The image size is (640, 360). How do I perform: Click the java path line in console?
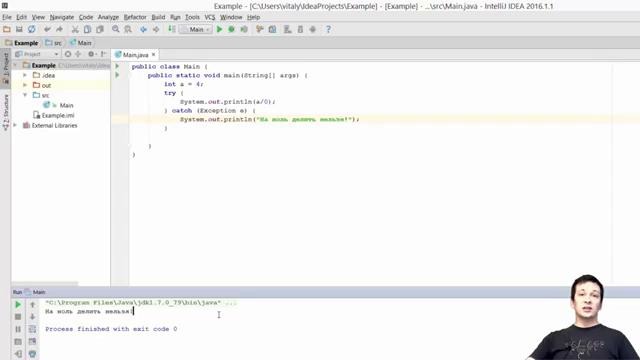(141, 303)
